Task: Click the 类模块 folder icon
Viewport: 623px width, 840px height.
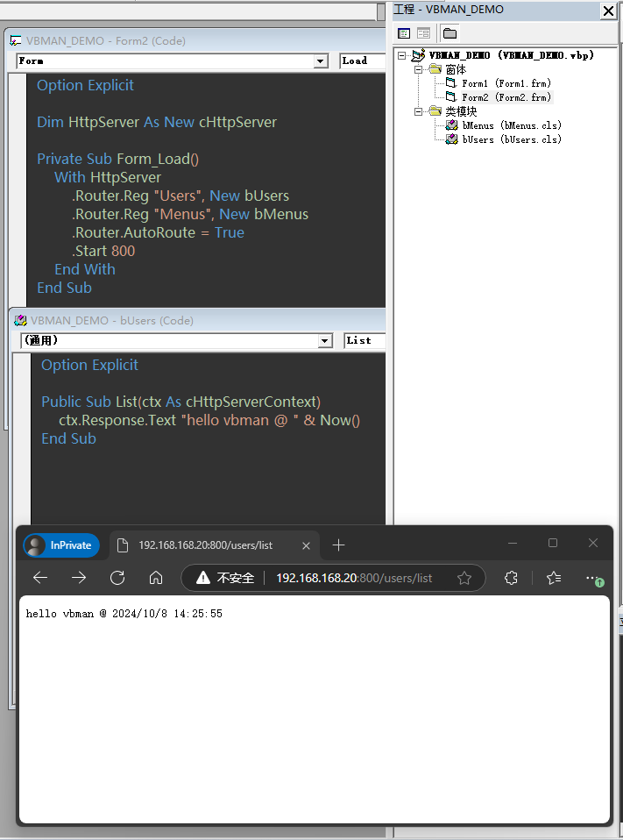Action: click(435, 110)
